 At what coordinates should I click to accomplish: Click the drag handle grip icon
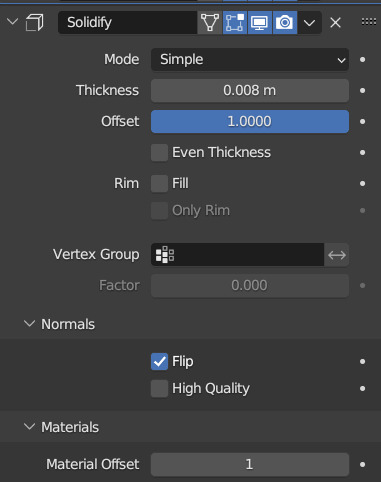(369, 22)
